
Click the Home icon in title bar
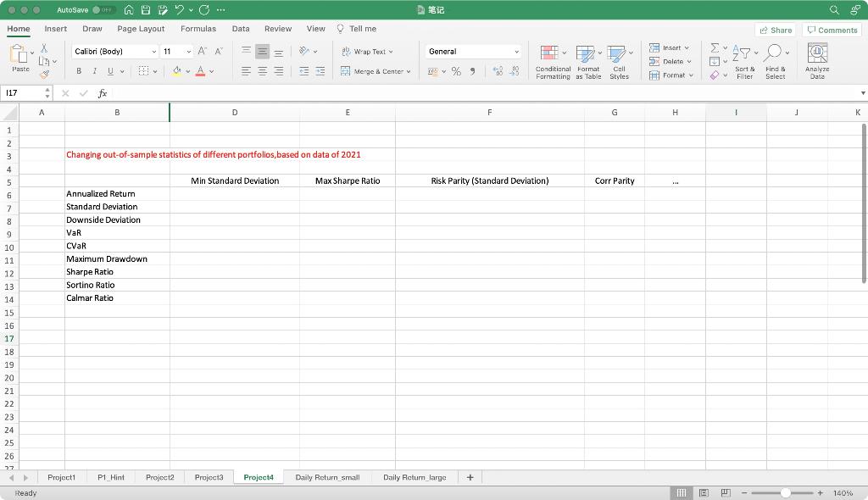(129, 10)
